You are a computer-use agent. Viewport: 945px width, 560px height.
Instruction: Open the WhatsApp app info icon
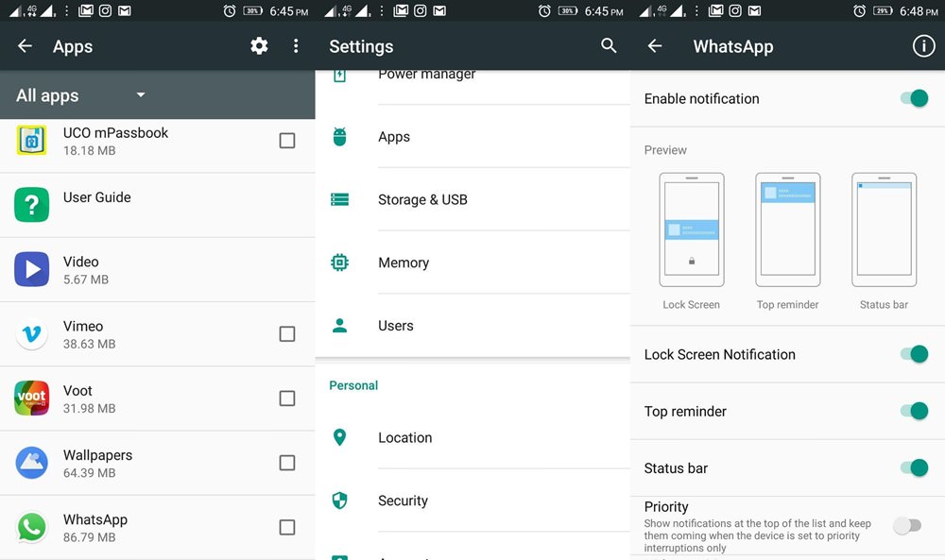click(923, 45)
